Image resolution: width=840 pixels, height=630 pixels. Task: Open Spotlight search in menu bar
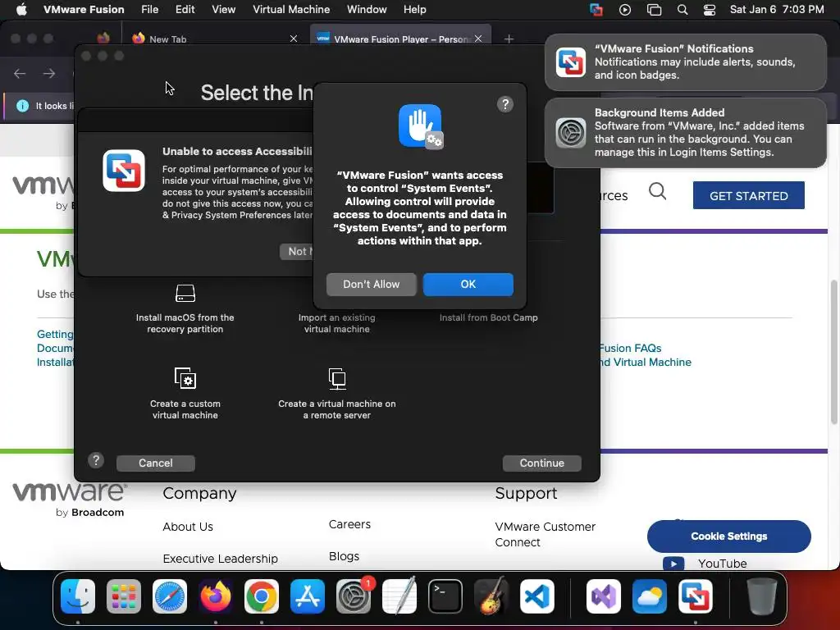point(682,10)
